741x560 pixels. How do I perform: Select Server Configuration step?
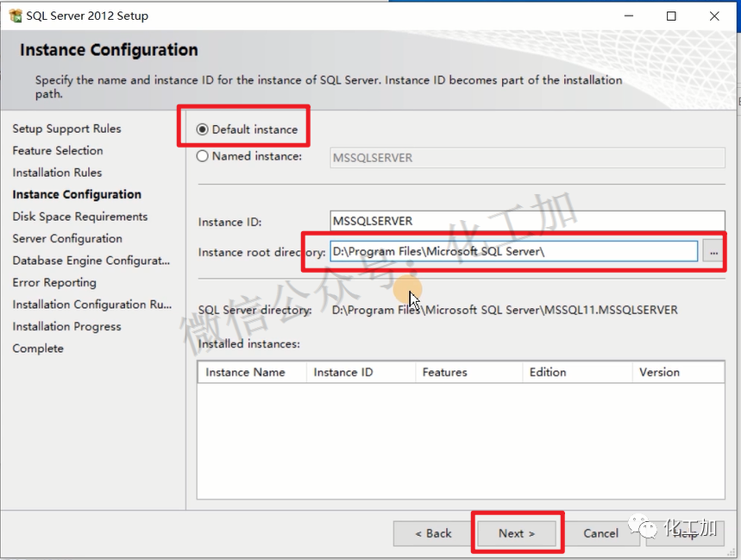[67, 238]
